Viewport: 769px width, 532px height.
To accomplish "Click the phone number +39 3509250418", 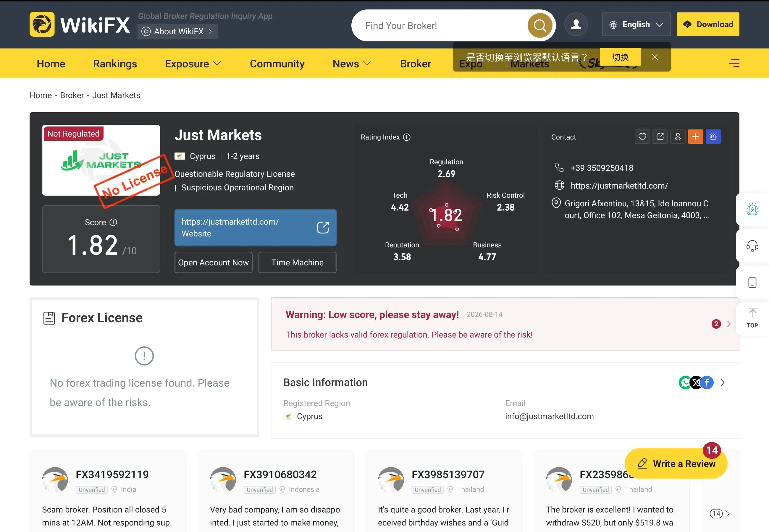I will point(602,168).
